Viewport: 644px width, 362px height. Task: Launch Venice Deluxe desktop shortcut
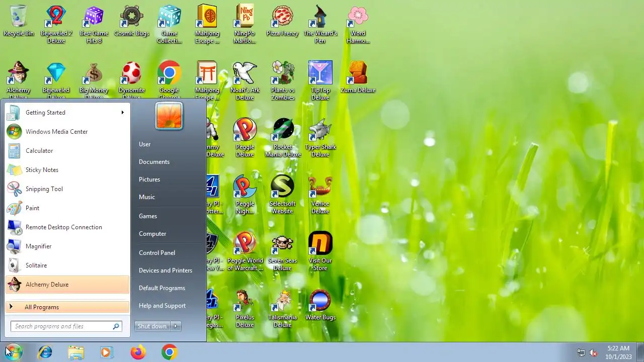[x=320, y=195]
